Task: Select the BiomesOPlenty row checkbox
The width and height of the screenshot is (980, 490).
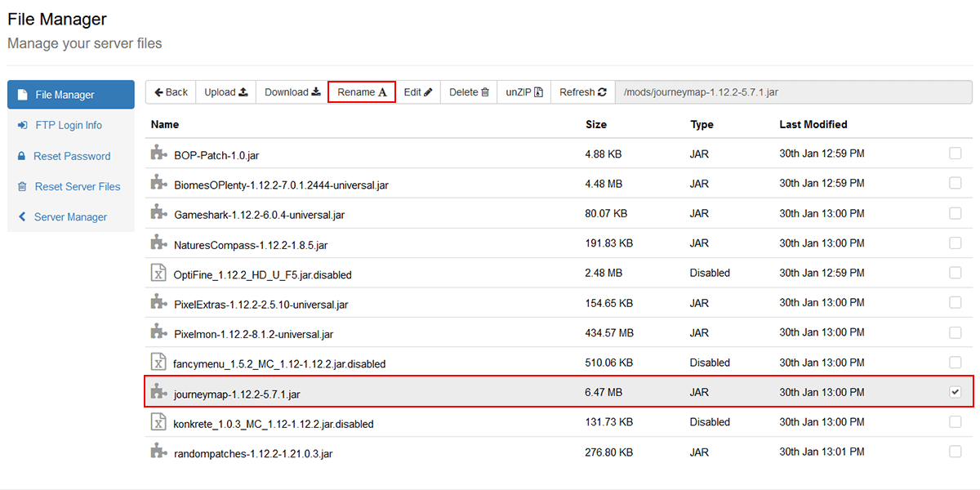Action: coord(955,183)
